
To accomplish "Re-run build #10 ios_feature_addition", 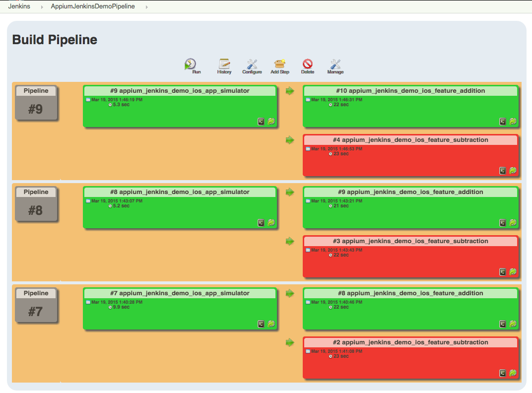I will (x=513, y=122).
